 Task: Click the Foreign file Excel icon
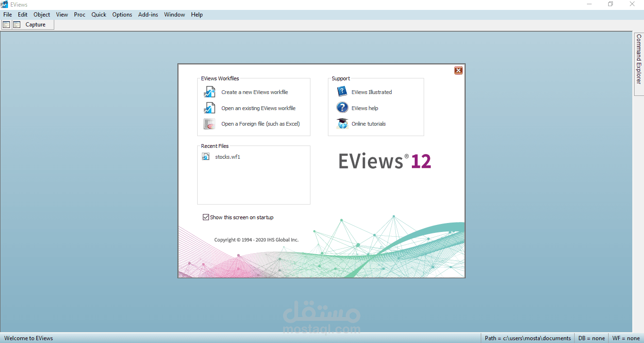(209, 124)
